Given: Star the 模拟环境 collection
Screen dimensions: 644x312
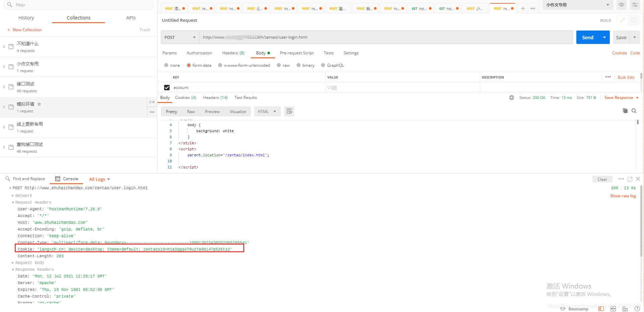Looking at the screenshot, I should (39, 104).
